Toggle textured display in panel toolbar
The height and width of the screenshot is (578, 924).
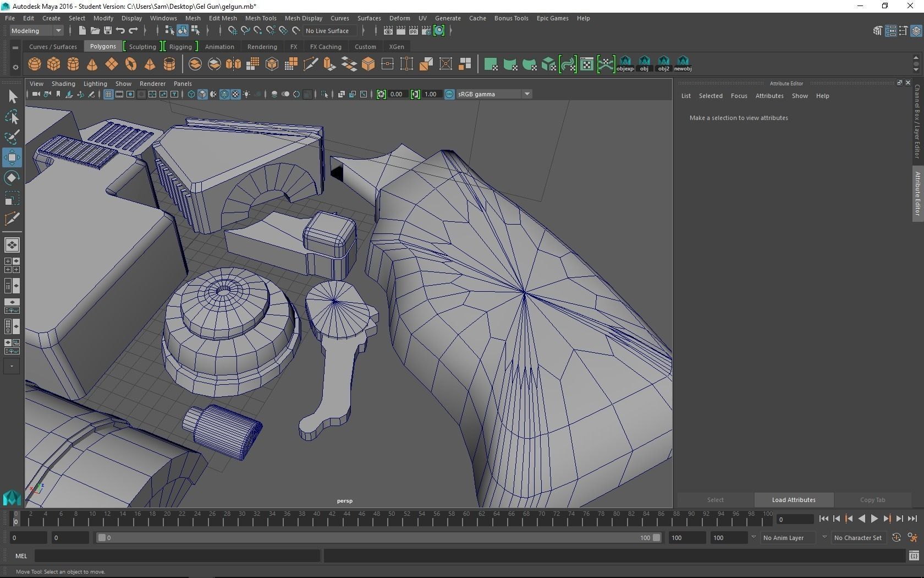235,94
